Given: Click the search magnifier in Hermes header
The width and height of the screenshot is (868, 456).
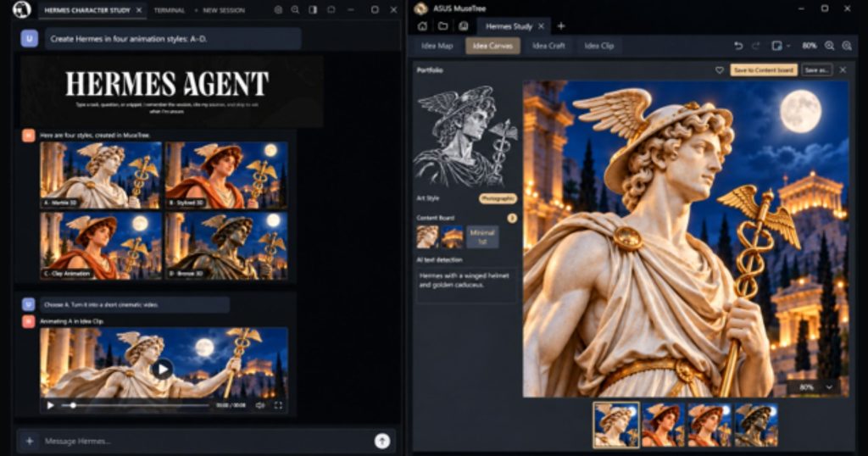Looking at the screenshot, I should click(x=295, y=10).
